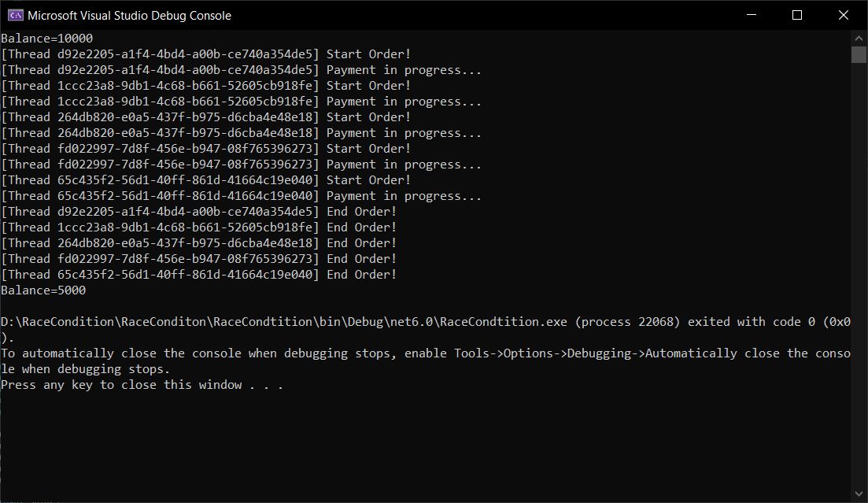
Task: Click thread d92e2205 'End Order!' line
Action: pyautogui.click(x=198, y=212)
